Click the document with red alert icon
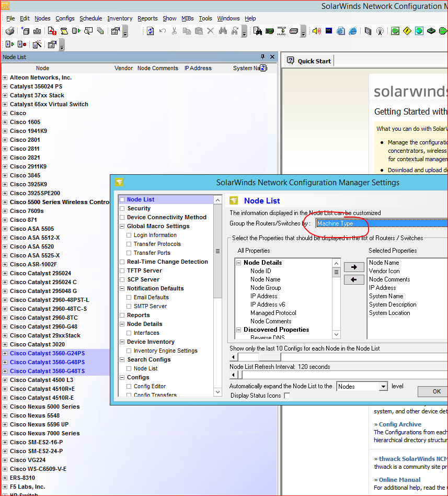 (52, 31)
